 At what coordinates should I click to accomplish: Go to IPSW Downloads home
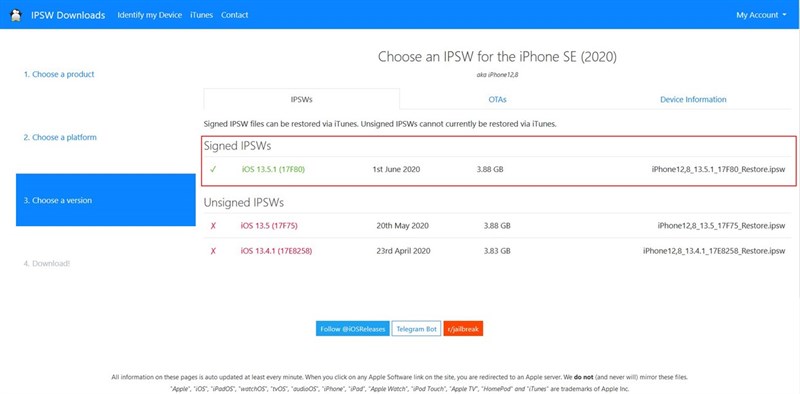click(68, 15)
